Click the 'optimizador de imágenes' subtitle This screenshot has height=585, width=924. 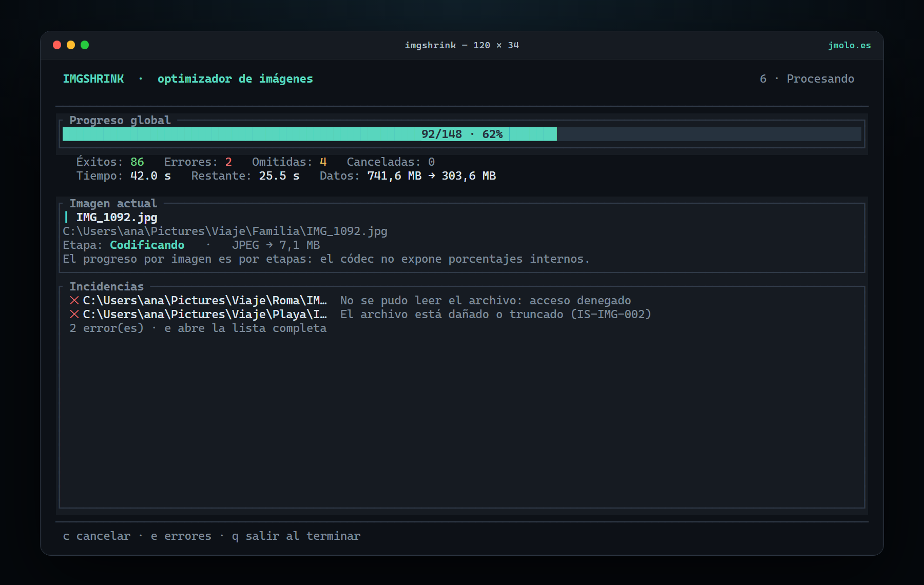[x=235, y=79]
